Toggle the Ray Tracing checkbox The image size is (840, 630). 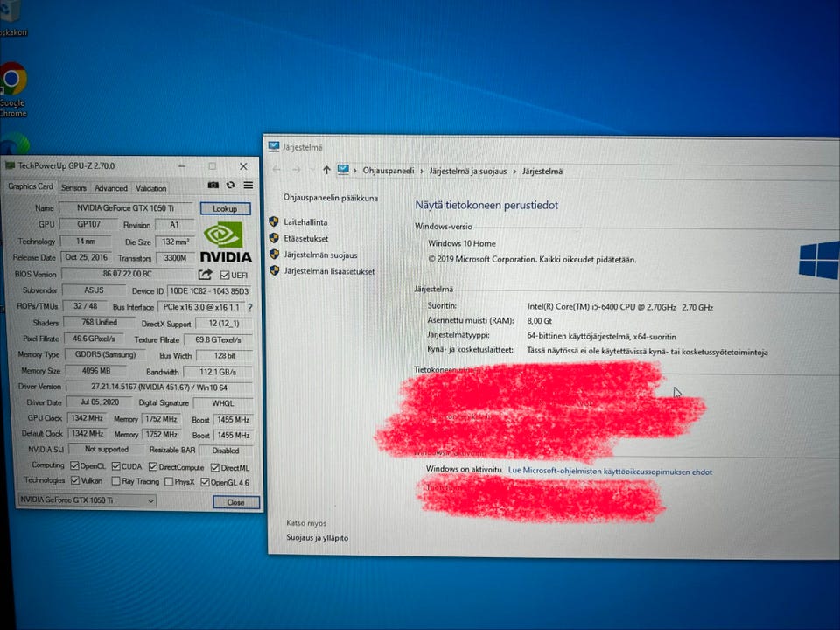[115, 481]
